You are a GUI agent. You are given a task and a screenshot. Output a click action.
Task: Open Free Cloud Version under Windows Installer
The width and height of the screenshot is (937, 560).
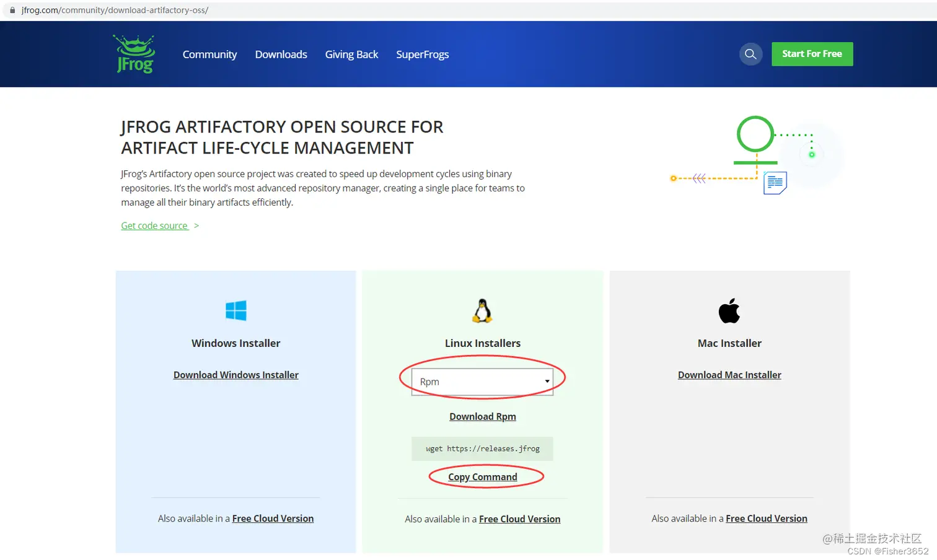coord(273,518)
